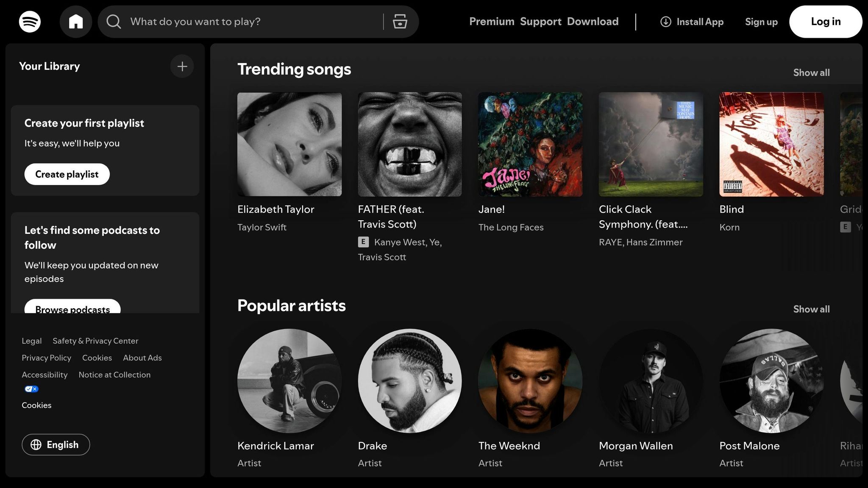Open Morgan Wallen's artist photo
Screen dimensions: 868x488
[651, 381]
